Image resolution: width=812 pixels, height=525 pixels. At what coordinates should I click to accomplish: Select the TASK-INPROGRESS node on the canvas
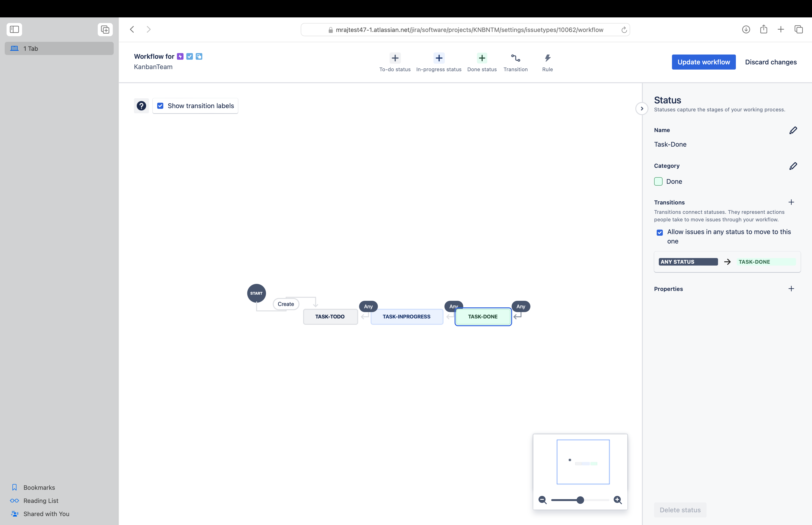tap(406, 316)
